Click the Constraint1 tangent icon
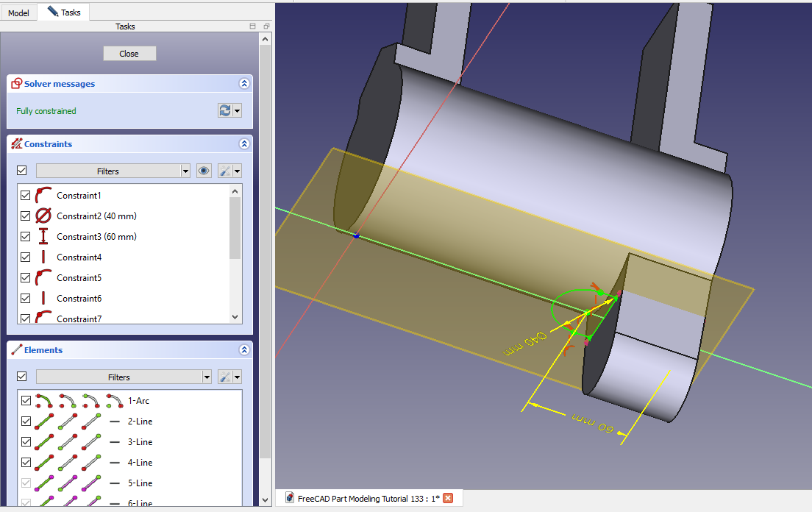Viewport: 812px width, 512px height. tap(43, 196)
